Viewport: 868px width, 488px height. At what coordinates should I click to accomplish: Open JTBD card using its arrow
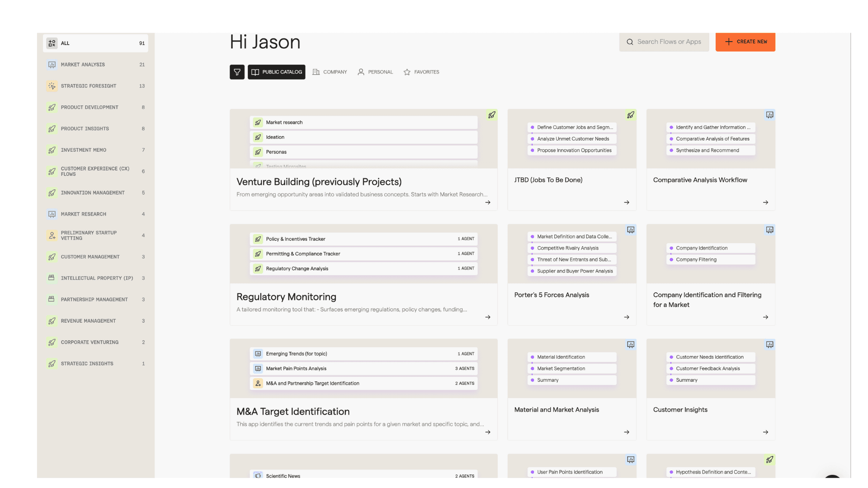[626, 202]
